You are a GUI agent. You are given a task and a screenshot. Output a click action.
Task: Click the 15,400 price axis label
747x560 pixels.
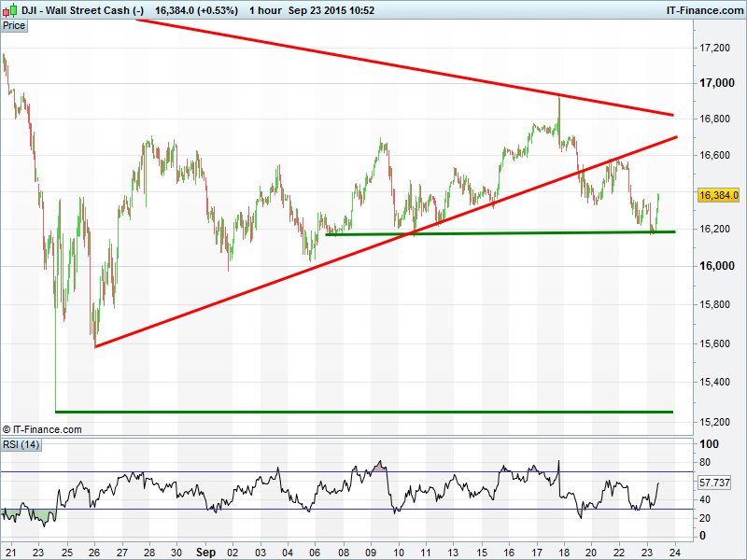[x=716, y=382]
